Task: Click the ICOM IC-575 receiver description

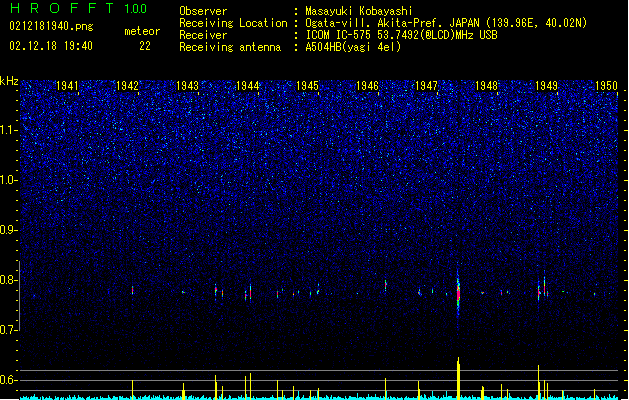Action: (x=401, y=35)
